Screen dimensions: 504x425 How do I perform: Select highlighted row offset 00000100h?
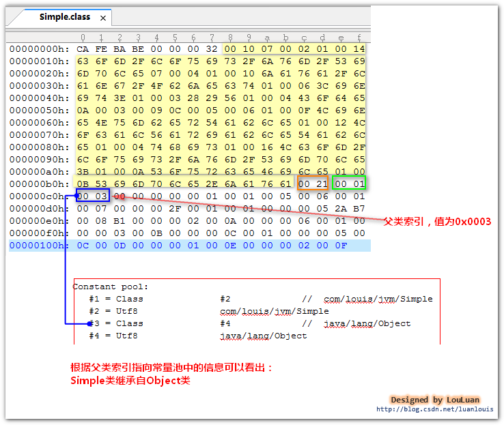click(x=39, y=246)
